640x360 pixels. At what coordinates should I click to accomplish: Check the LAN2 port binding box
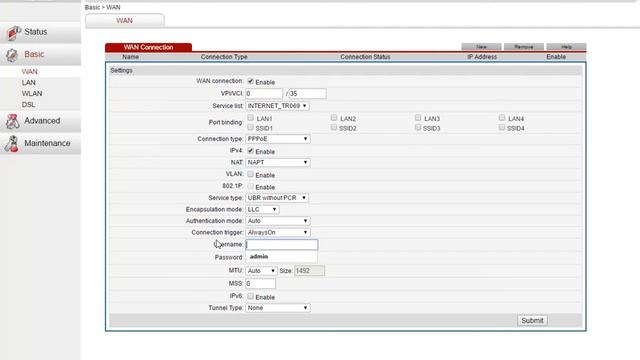(x=334, y=118)
